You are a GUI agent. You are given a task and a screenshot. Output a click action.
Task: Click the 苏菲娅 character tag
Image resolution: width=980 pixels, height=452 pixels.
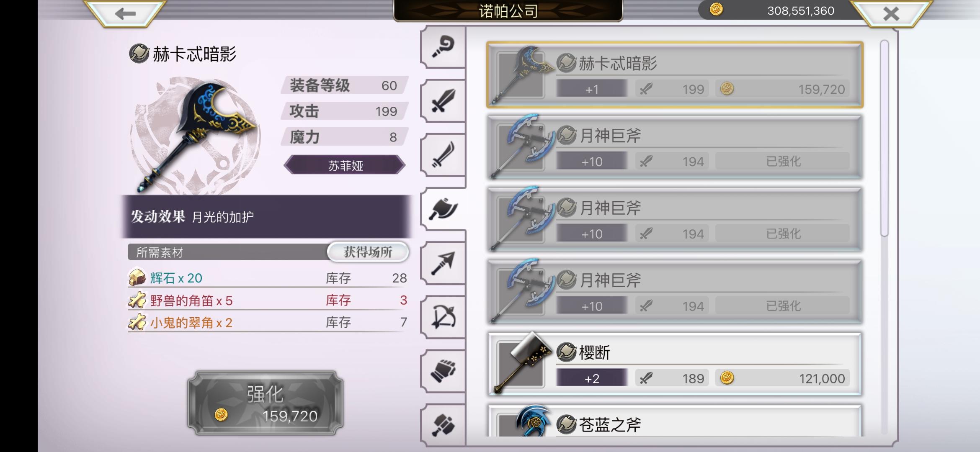pos(345,165)
